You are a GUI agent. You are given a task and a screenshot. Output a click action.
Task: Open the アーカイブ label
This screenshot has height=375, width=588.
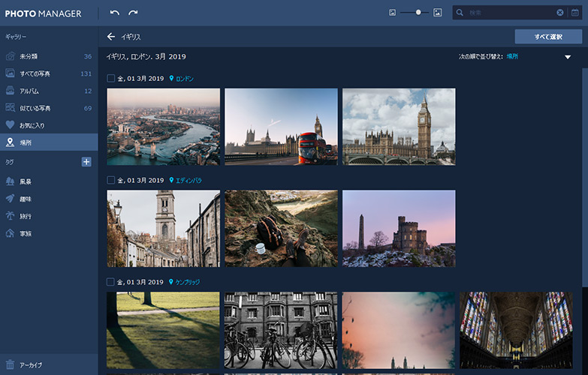31,365
